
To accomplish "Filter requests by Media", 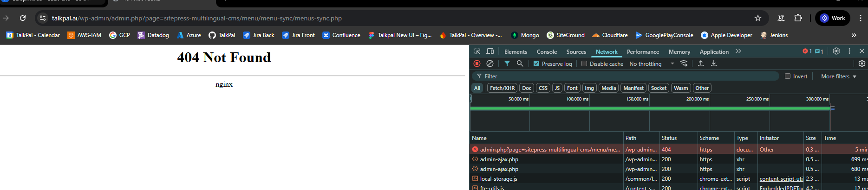I will (608, 88).
